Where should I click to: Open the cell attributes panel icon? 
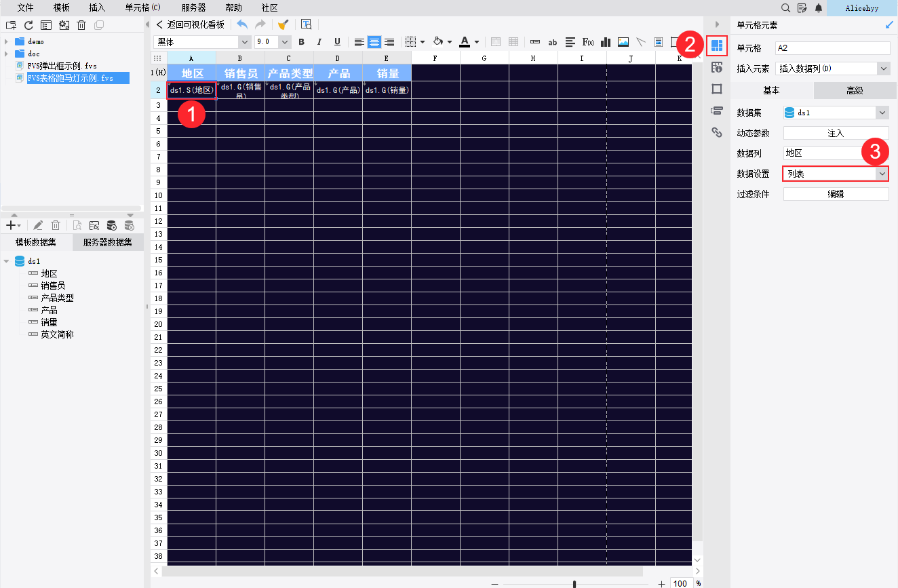coord(717,67)
